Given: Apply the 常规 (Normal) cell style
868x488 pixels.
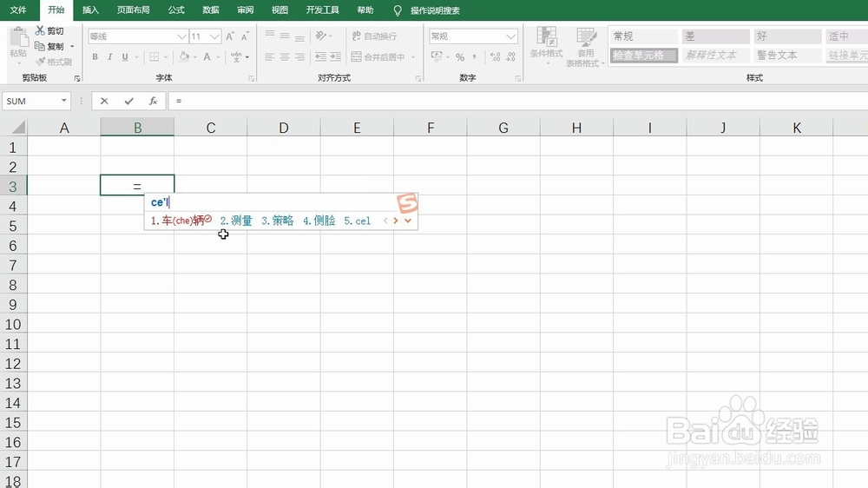Looking at the screenshot, I should [x=644, y=36].
